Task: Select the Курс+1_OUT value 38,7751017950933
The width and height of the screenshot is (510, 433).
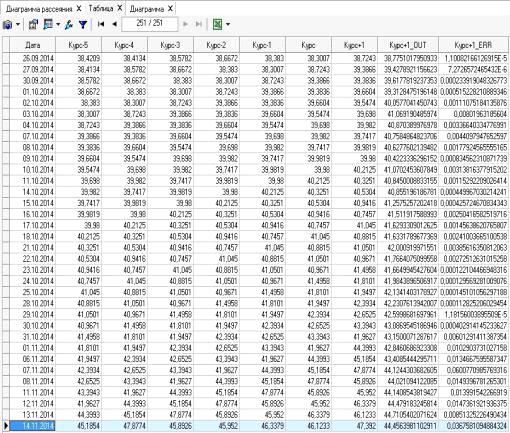Action: (x=408, y=58)
